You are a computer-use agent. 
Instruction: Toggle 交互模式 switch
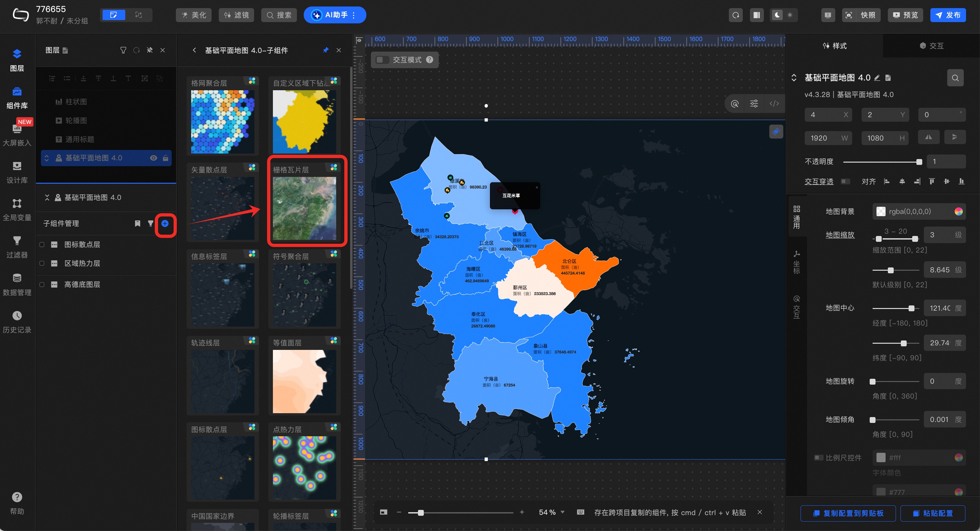(382, 60)
